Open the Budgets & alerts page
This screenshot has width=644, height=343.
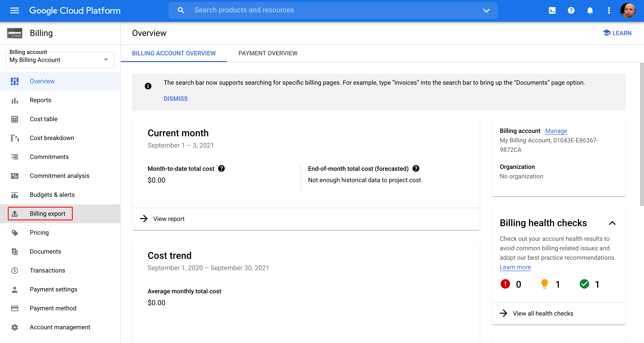(x=52, y=194)
